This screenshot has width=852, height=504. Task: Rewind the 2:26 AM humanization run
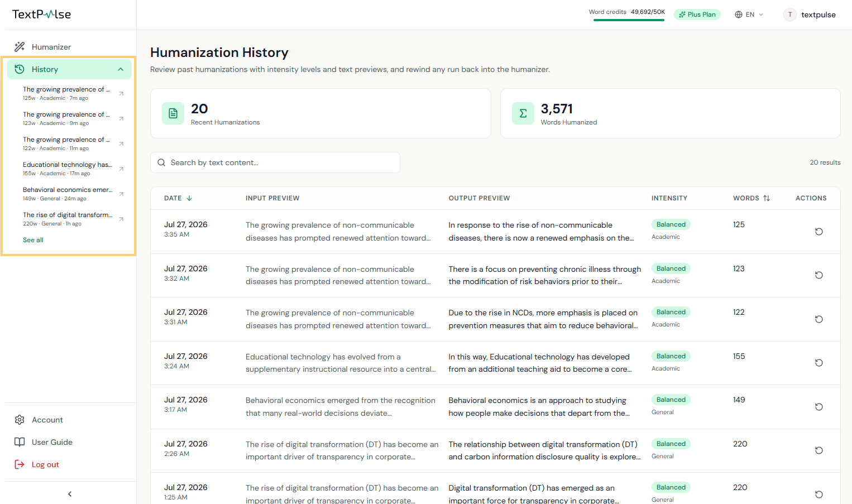(819, 450)
